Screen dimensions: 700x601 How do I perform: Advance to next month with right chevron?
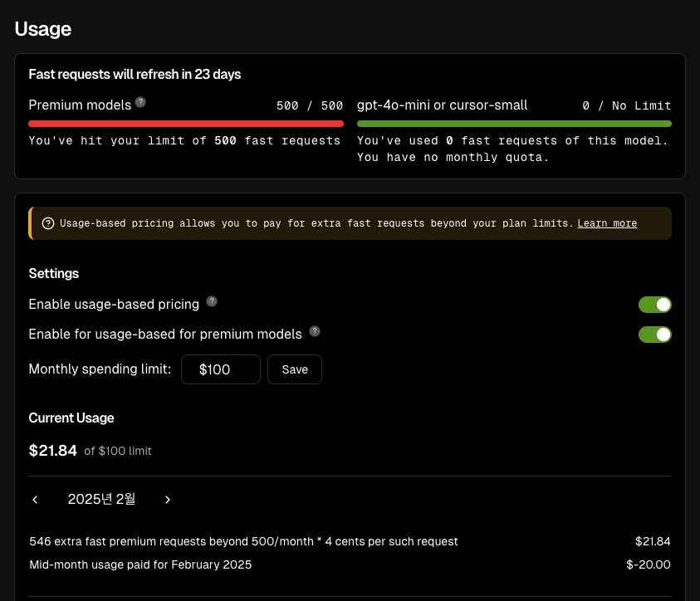[x=168, y=499]
